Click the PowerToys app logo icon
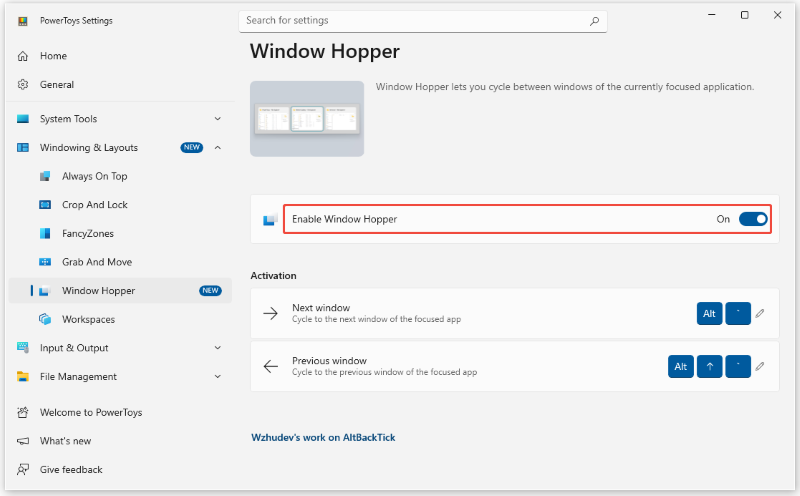 tap(22, 21)
